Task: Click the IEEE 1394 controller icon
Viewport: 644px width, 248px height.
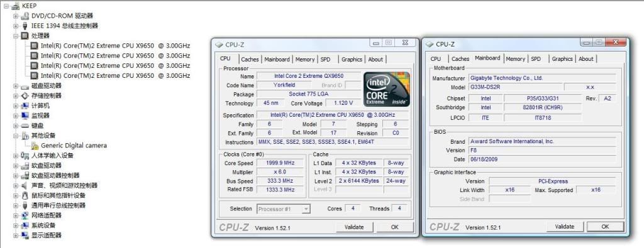Action: 25,26
